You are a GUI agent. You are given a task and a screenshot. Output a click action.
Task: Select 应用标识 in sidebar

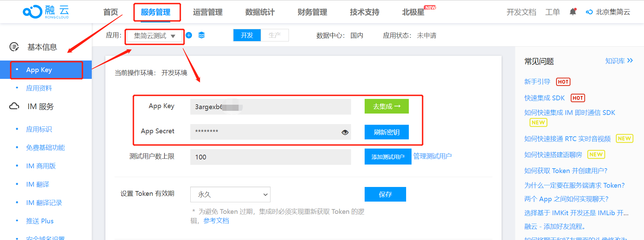point(39,129)
